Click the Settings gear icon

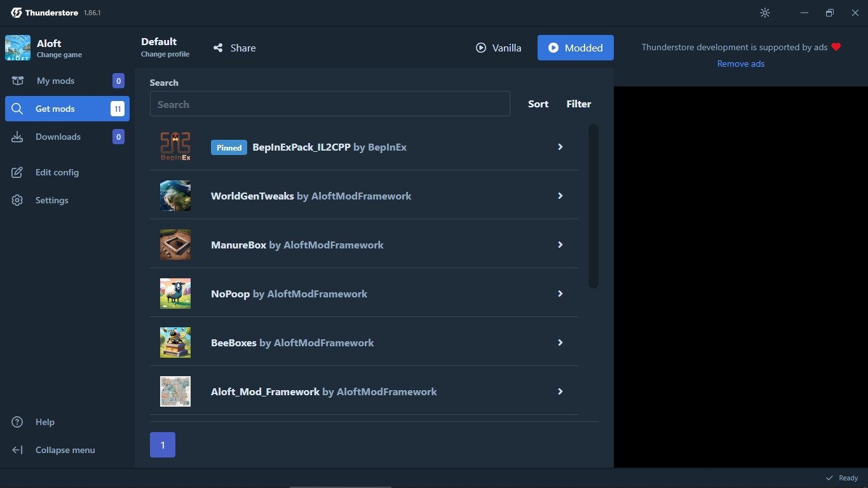point(17,200)
